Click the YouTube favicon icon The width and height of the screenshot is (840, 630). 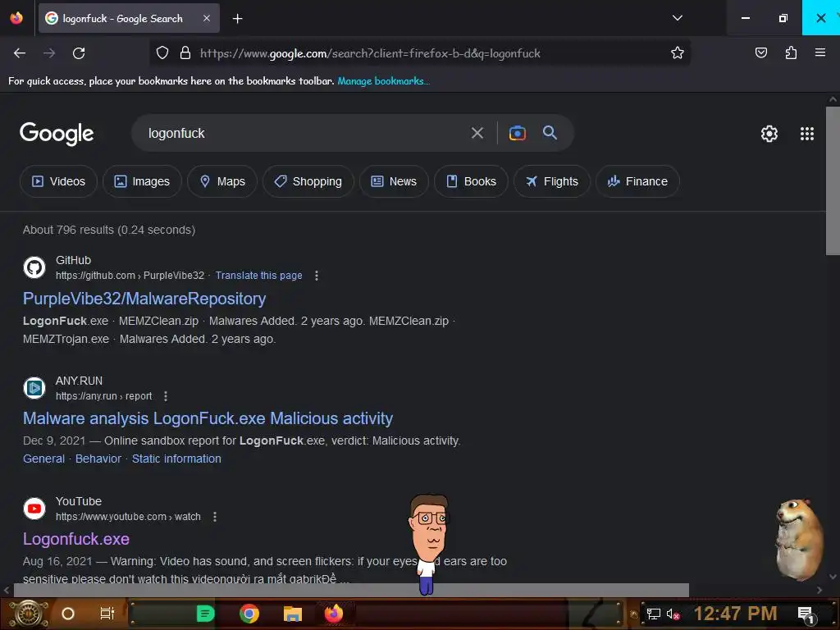34,509
